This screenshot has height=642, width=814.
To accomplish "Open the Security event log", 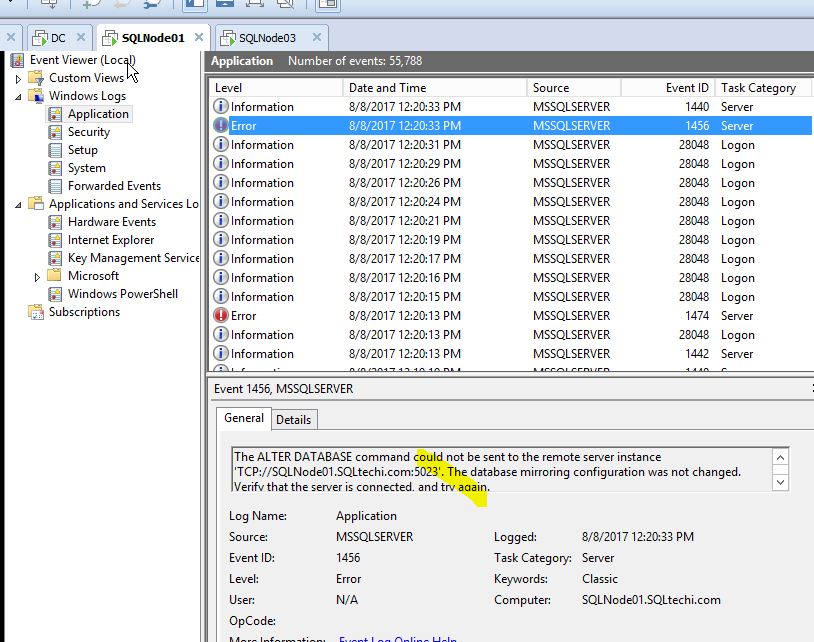I will point(90,131).
